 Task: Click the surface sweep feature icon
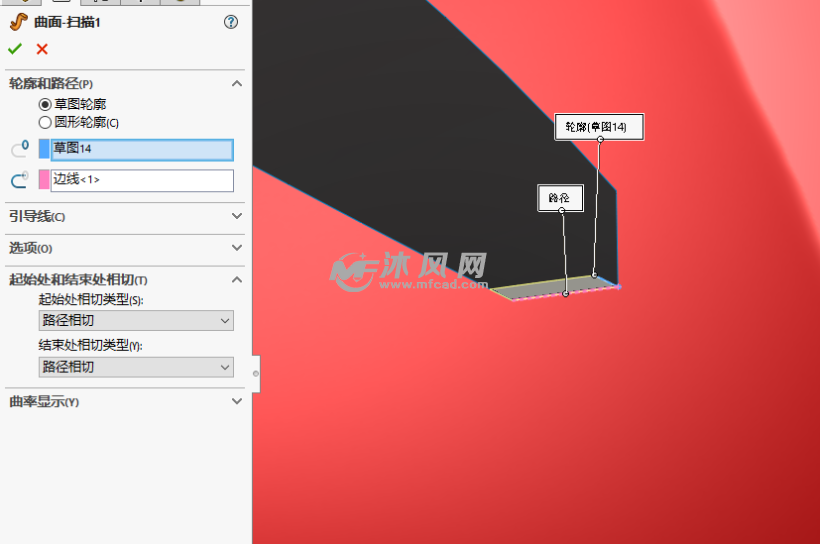coord(18,22)
